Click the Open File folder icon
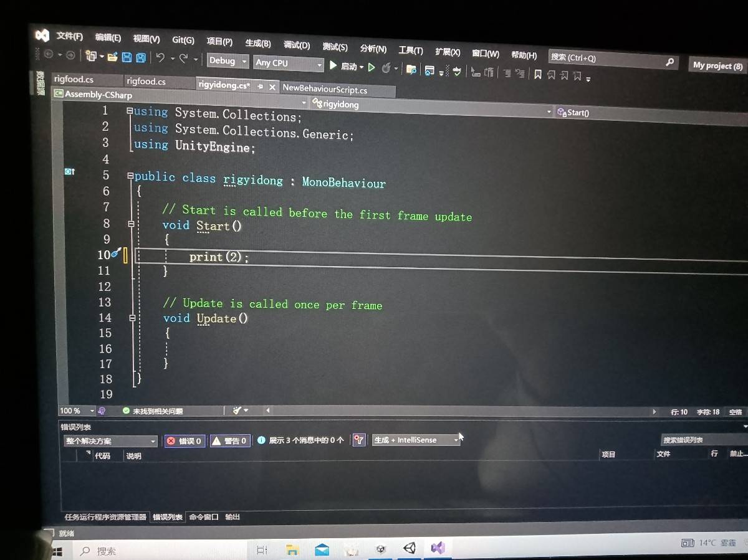748x560 pixels. point(112,57)
